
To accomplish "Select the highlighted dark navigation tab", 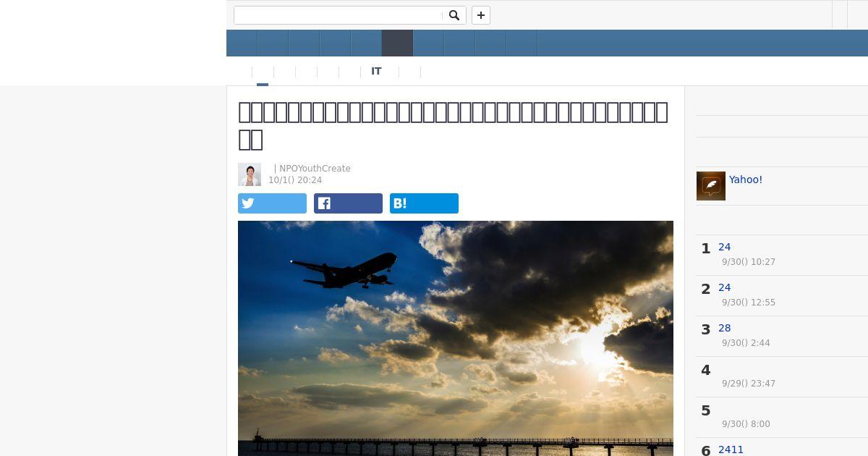I will click(x=397, y=43).
